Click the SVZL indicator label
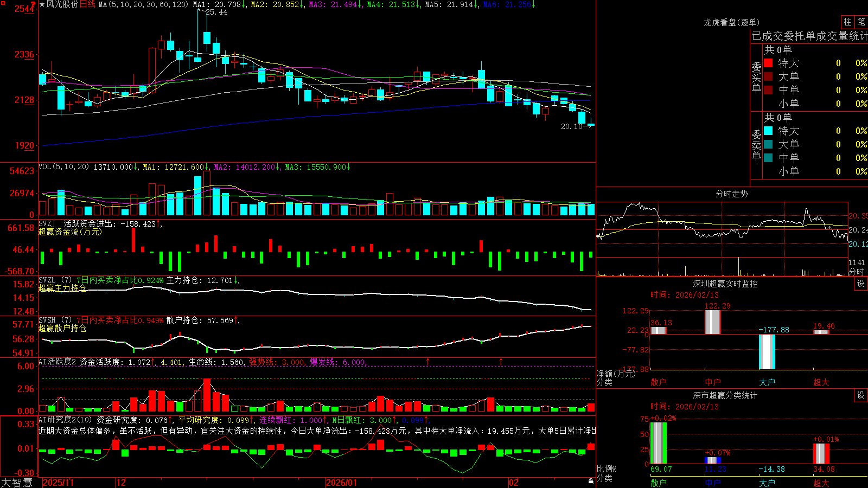 (x=47, y=280)
